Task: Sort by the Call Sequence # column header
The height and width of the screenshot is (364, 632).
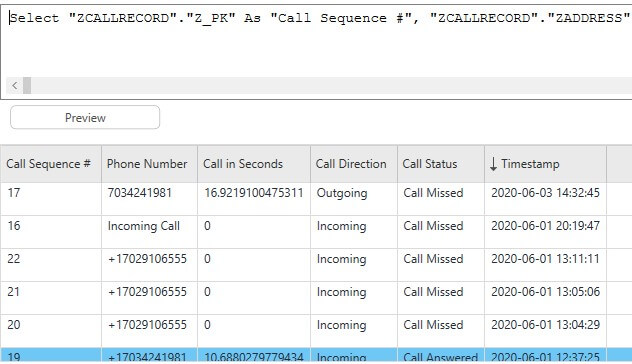Action: pyautogui.click(x=50, y=164)
